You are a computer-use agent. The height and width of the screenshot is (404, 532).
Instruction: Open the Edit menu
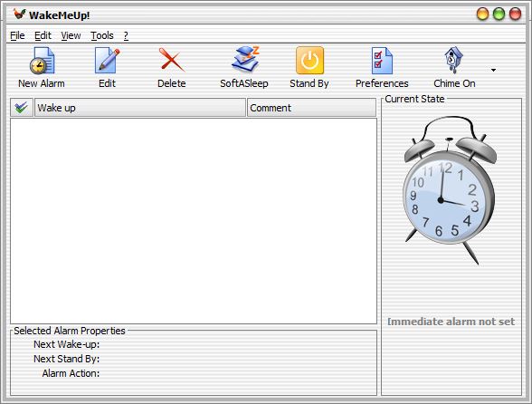pyautogui.click(x=43, y=35)
